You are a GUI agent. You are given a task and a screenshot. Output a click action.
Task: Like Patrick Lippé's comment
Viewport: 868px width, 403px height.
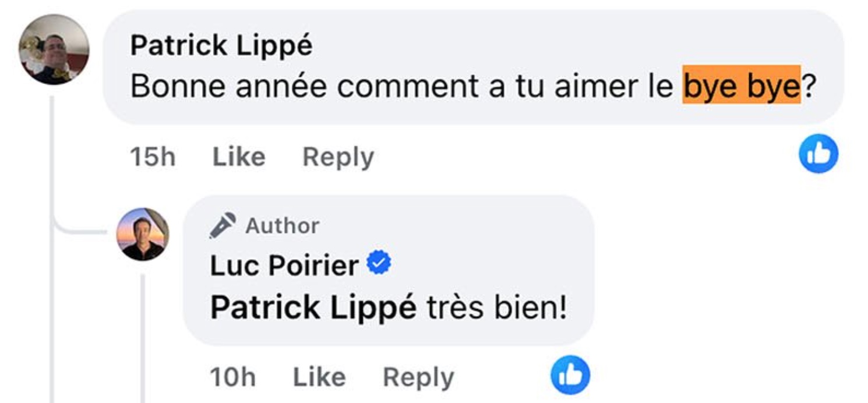(239, 157)
